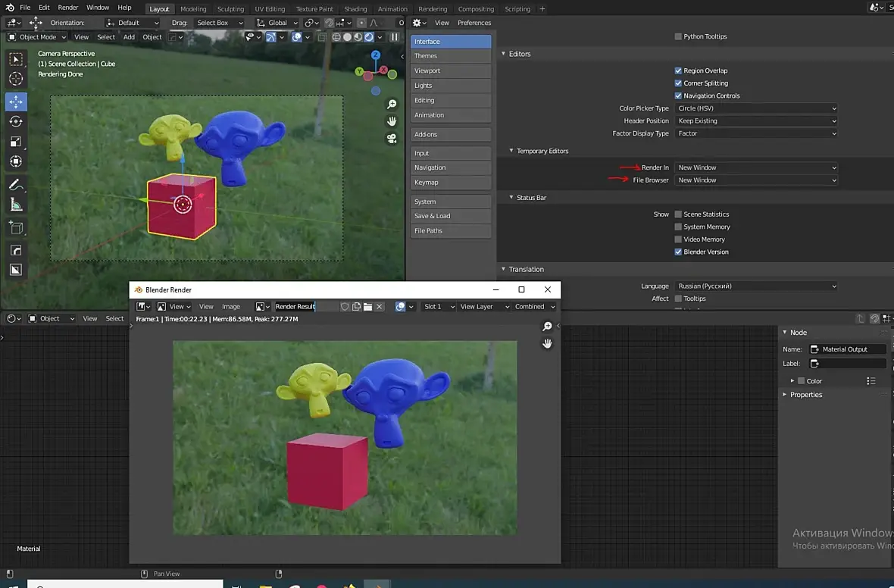This screenshot has width=894, height=588.
Task: Pick the Measure tool
Action: click(x=16, y=205)
